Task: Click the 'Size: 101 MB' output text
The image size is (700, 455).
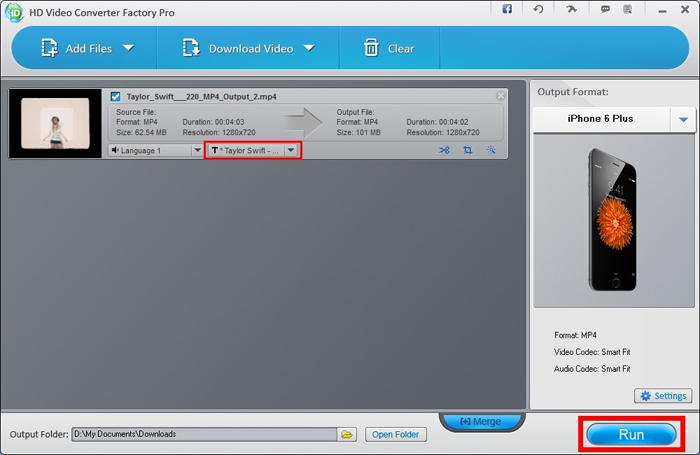Action: pos(358,133)
